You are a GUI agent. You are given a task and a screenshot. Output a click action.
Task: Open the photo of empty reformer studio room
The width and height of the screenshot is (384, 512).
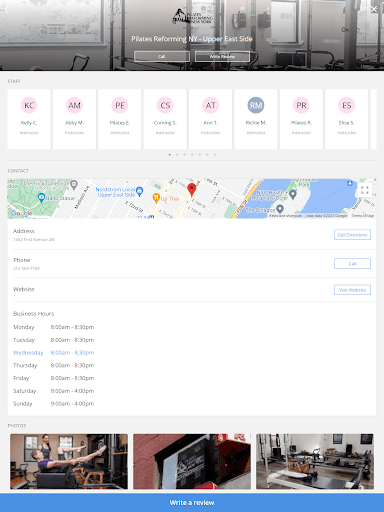click(315, 461)
